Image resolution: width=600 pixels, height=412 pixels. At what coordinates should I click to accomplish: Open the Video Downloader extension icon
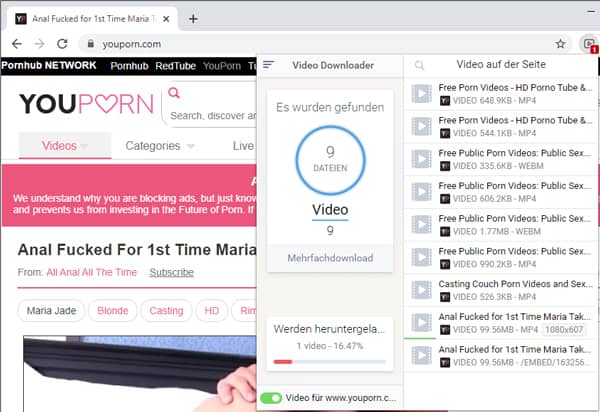pyautogui.click(x=589, y=44)
